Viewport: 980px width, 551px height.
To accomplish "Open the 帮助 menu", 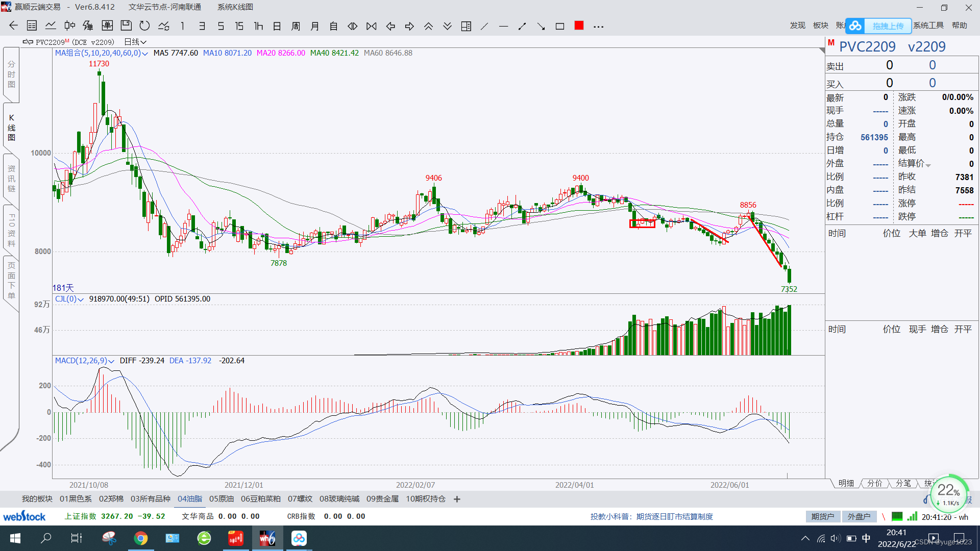I will (960, 26).
